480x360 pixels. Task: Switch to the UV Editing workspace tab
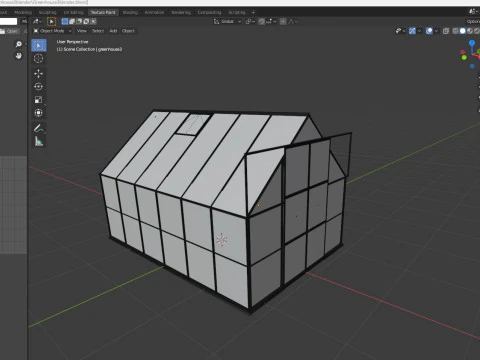(x=73, y=12)
